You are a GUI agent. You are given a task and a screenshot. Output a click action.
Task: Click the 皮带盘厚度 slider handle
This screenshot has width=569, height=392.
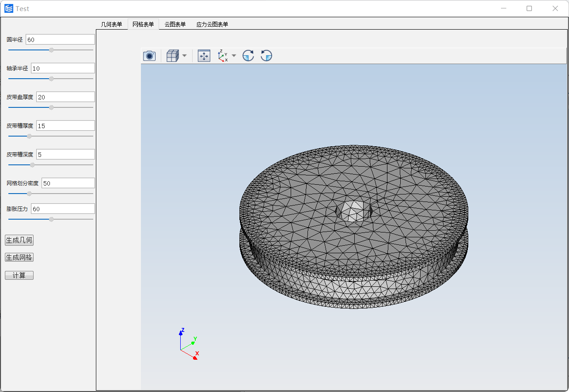click(51, 107)
